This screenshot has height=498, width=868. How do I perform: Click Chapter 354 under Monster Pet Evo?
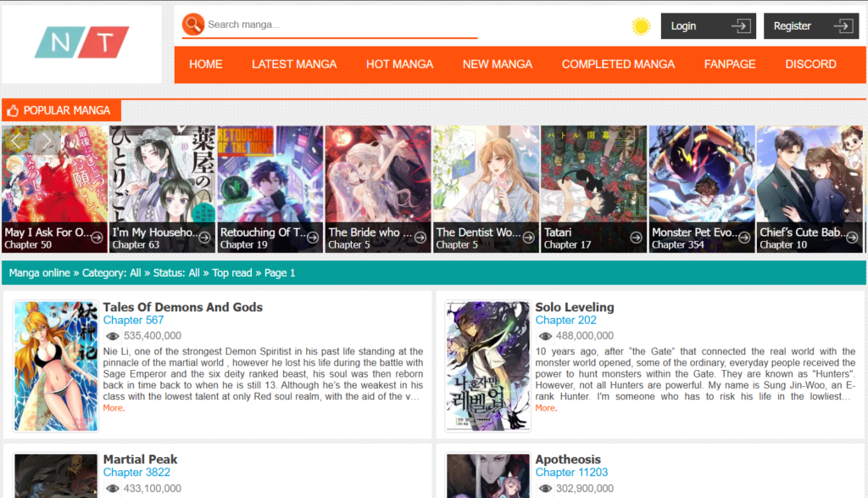[x=677, y=245]
